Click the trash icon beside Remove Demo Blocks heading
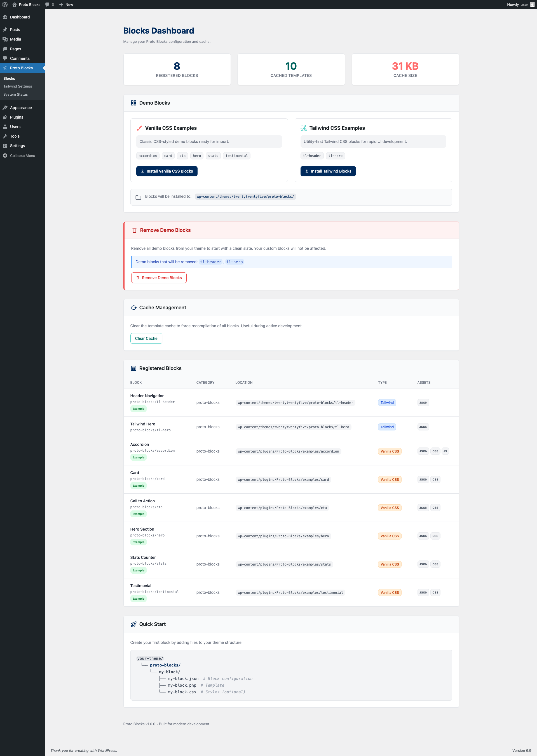537x756 pixels. click(134, 230)
